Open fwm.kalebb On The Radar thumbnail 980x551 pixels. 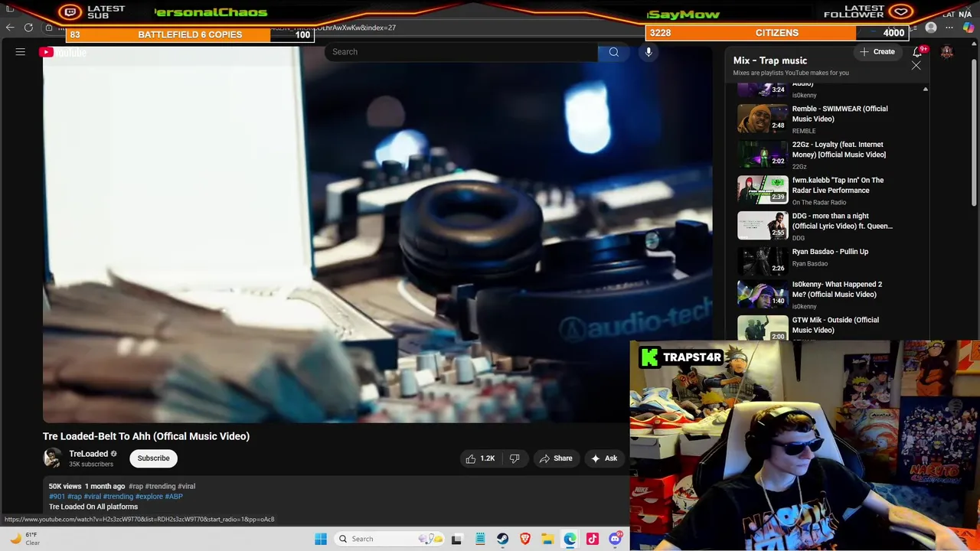[763, 191]
